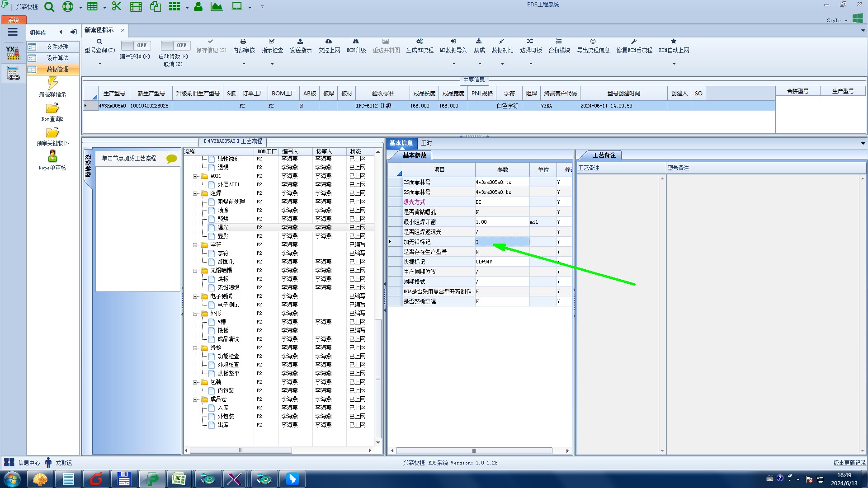868x488 pixels.
Task: Open the Bom查询2 folder icon
Action: point(52,108)
